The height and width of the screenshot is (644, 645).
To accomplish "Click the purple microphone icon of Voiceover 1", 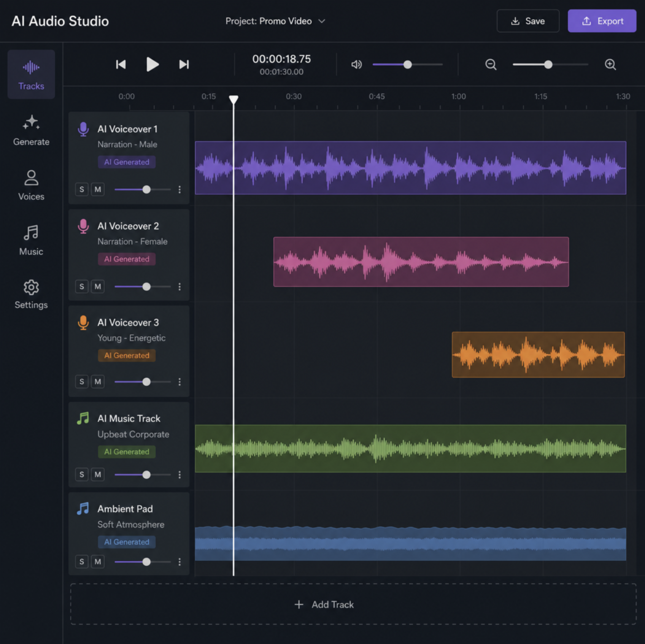I will [x=83, y=129].
